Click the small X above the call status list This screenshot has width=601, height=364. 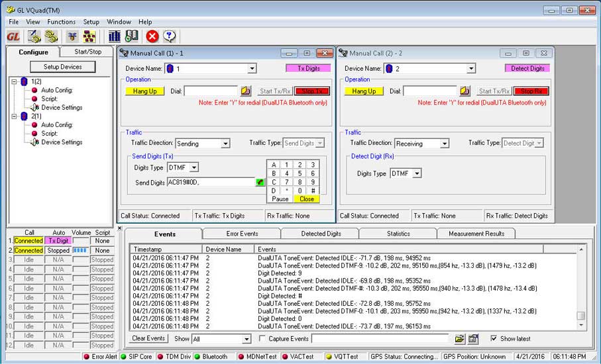click(x=119, y=228)
